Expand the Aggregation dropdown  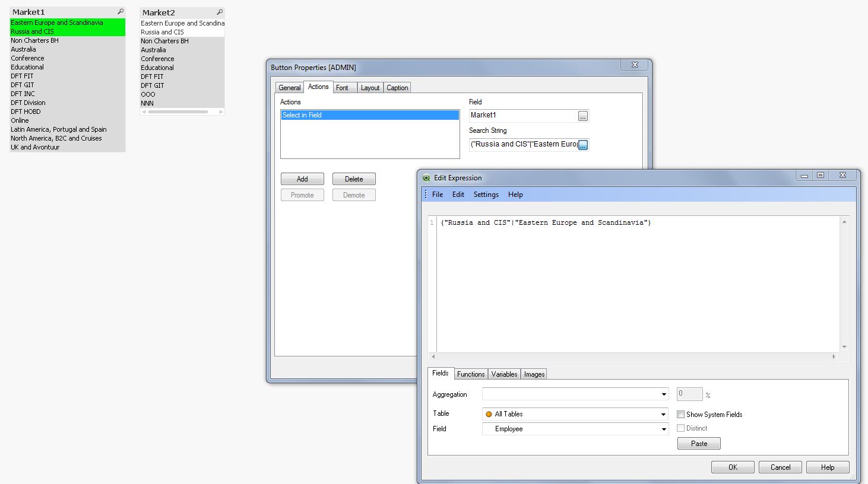(x=664, y=394)
